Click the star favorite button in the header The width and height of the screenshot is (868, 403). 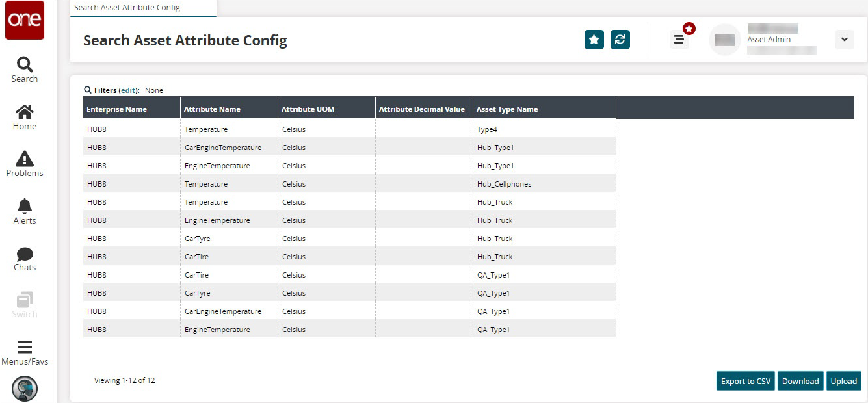[594, 40]
